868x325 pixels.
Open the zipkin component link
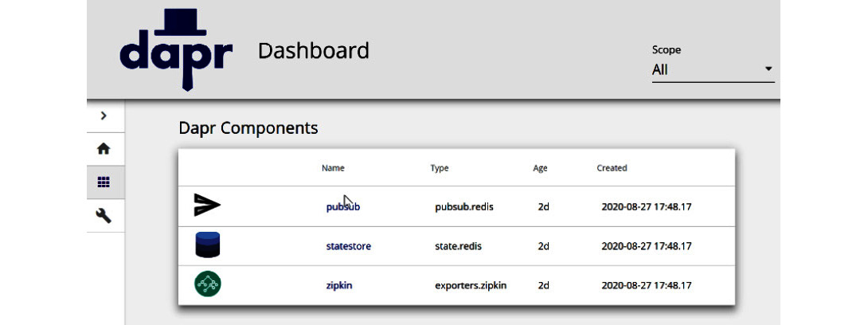tap(339, 286)
